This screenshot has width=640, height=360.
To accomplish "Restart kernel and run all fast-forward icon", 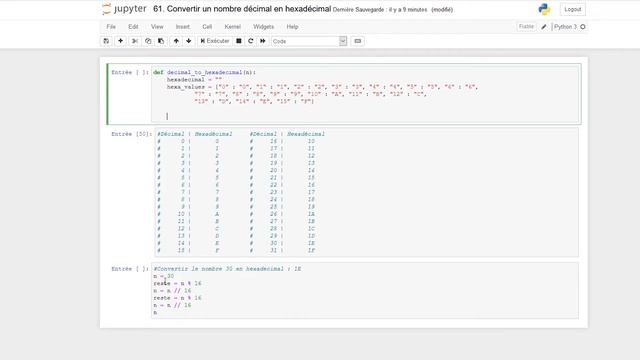I will (x=263, y=41).
